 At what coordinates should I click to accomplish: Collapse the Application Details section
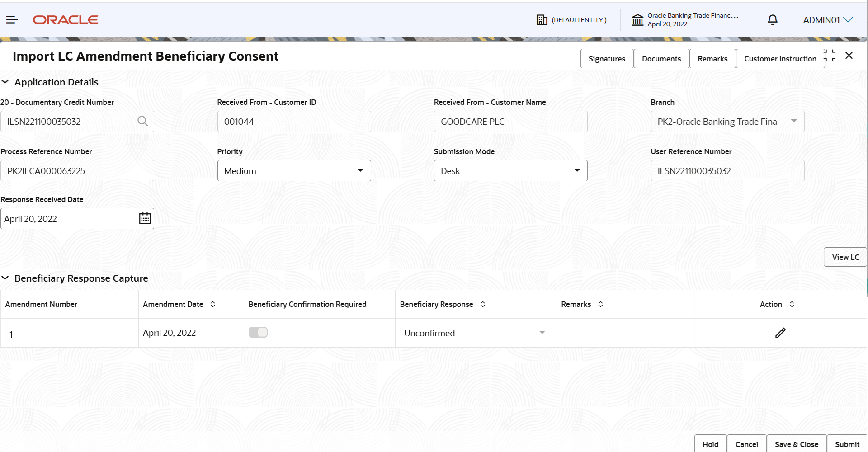coord(5,82)
